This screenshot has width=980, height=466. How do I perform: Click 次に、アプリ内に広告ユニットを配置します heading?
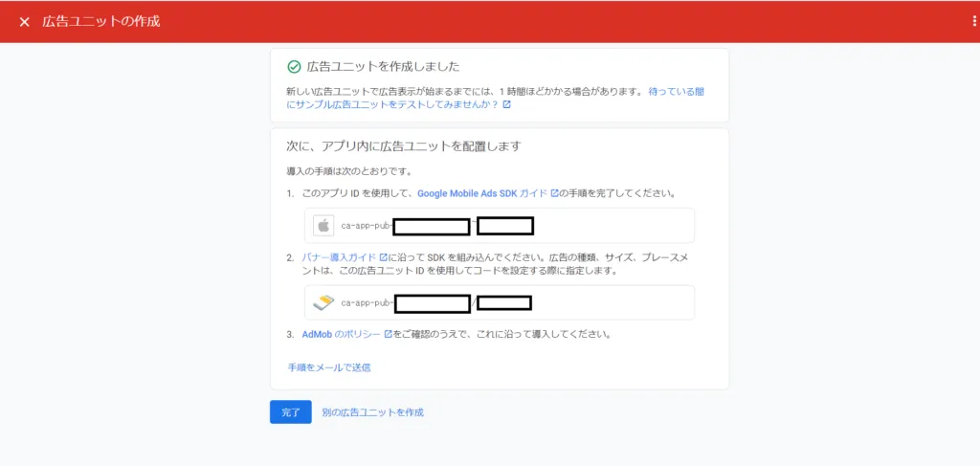coord(404,146)
